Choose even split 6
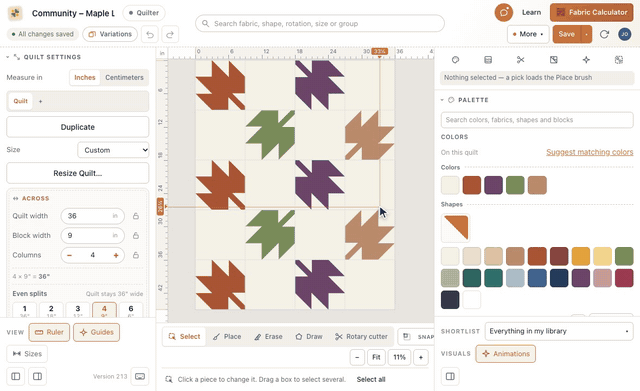This screenshot has height=391, width=640. tap(131, 311)
